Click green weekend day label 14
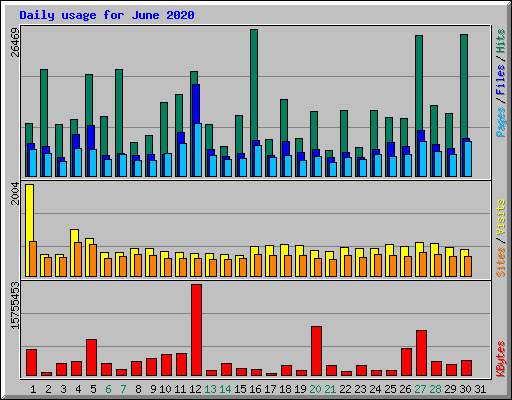Screen dimensions: 512x400 coord(225,389)
